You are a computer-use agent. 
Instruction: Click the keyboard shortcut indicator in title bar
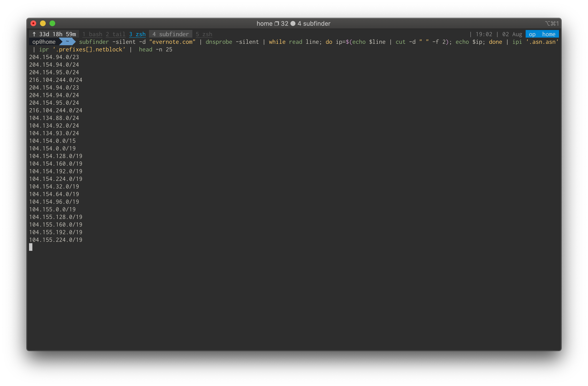[x=552, y=24]
